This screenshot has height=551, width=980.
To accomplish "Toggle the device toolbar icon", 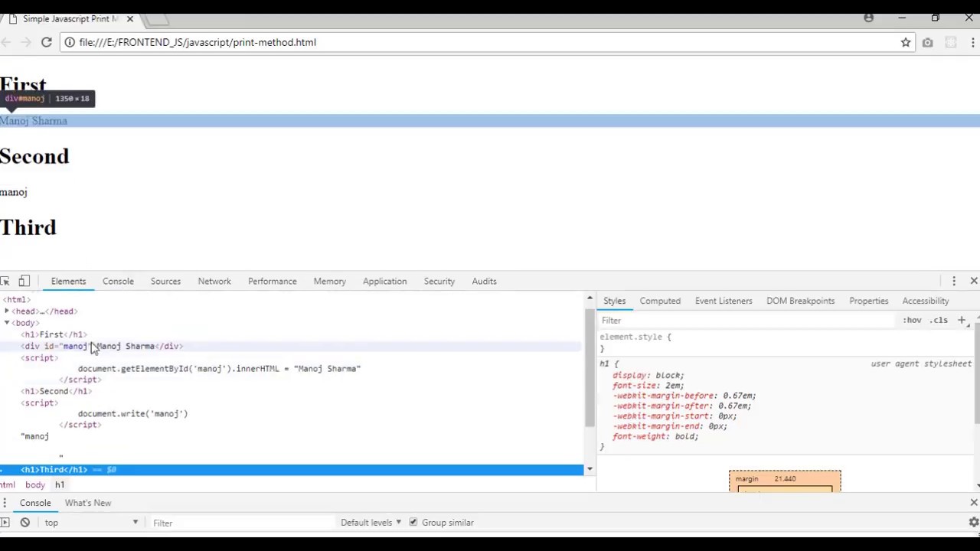I will [24, 281].
